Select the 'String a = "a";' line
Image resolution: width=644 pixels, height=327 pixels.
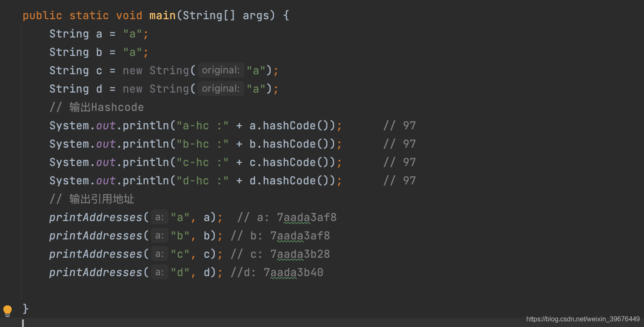pyautogui.click(x=99, y=34)
